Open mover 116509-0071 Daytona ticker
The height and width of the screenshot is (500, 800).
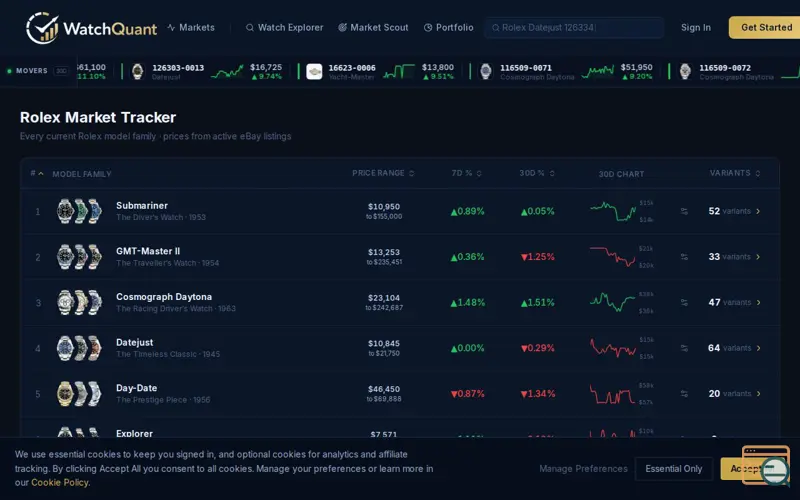566,71
